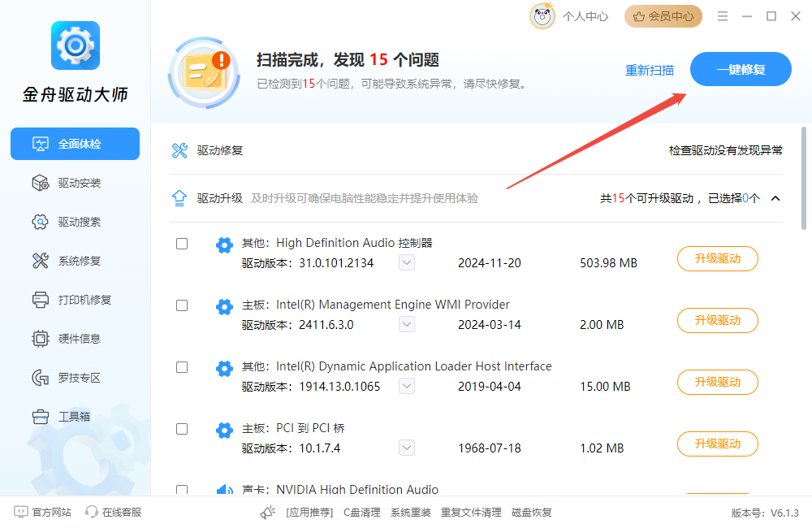Screen dimensions: 812x528
Task: Open version dropdown for 1914.13.0.1065
Action: point(407,386)
